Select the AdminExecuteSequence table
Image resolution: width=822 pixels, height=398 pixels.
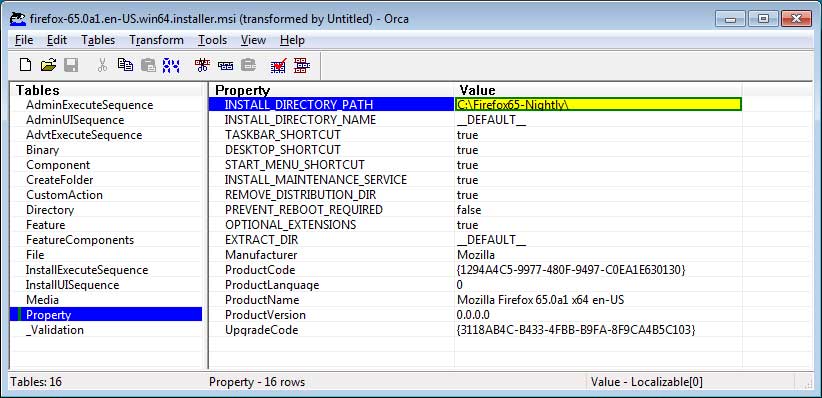pyautogui.click(x=90, y=105)
